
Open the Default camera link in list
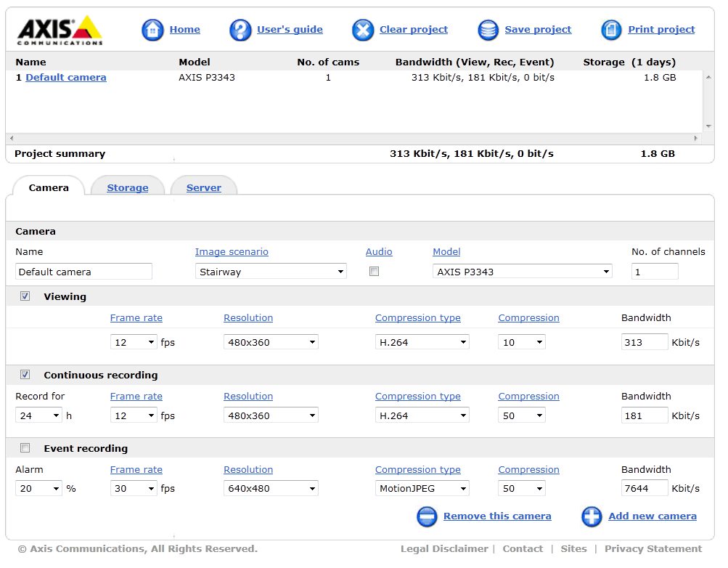click(66, 78)
